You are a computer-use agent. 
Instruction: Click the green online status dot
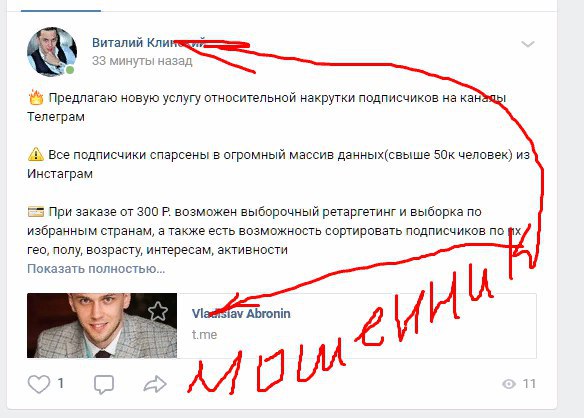click(70, 70)
